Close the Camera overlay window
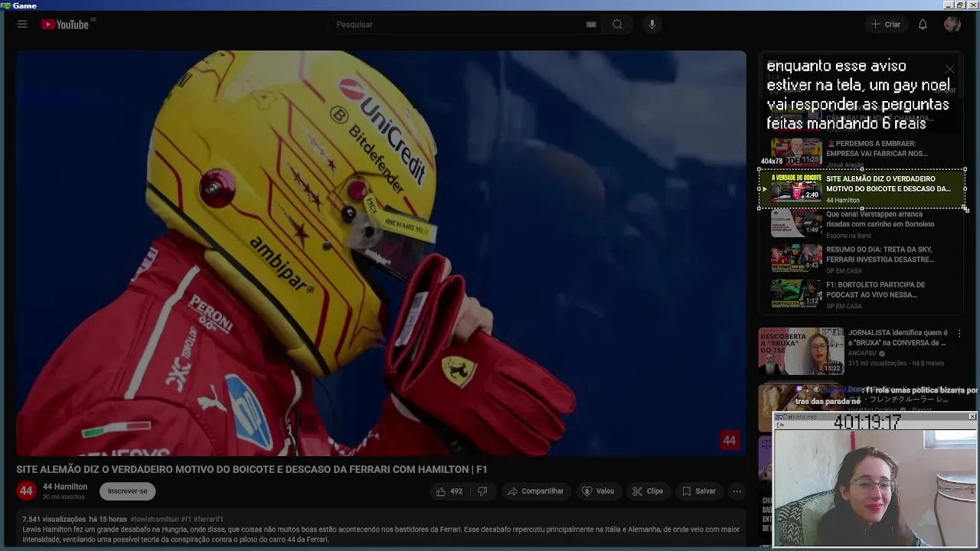Image resolution: width=980 pixels, height=551 pixels. coord(972,416)
